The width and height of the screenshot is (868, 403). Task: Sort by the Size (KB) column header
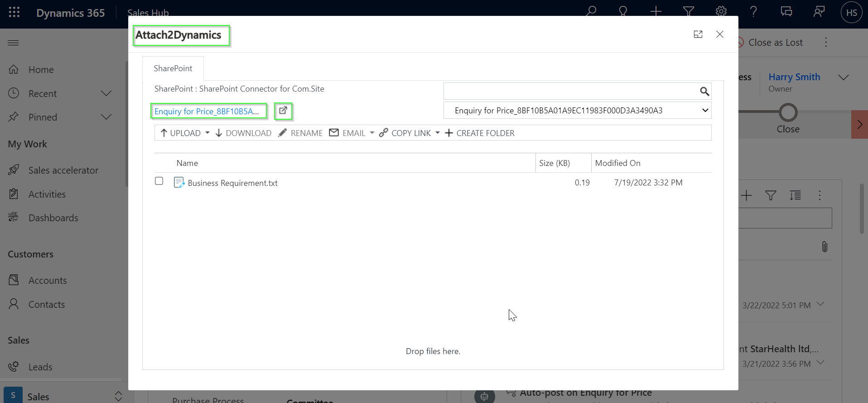[555, 163]
